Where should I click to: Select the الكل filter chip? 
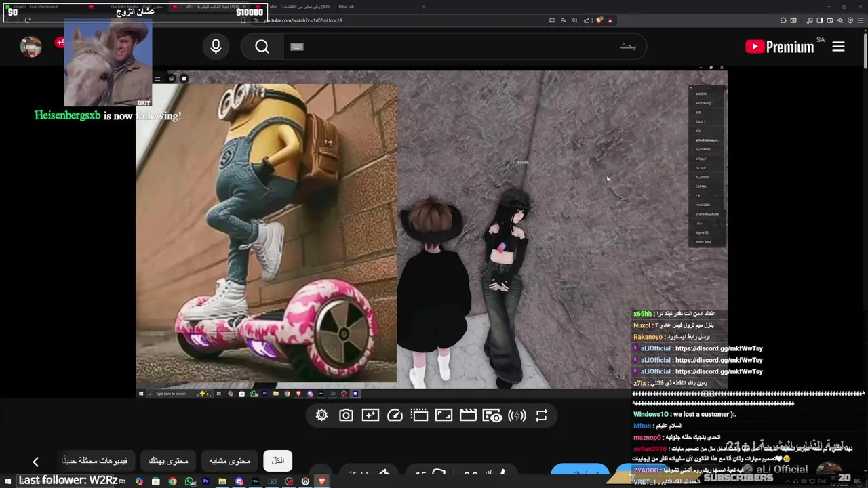pos(278,460)
